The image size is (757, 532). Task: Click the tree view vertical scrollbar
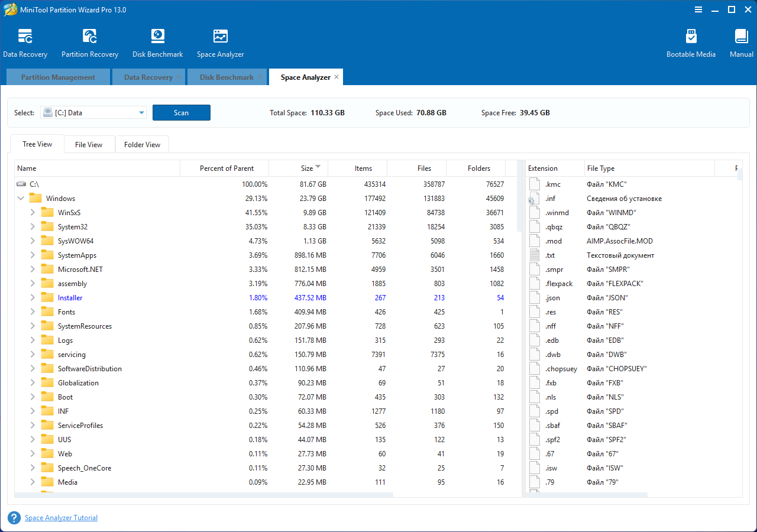520,195
